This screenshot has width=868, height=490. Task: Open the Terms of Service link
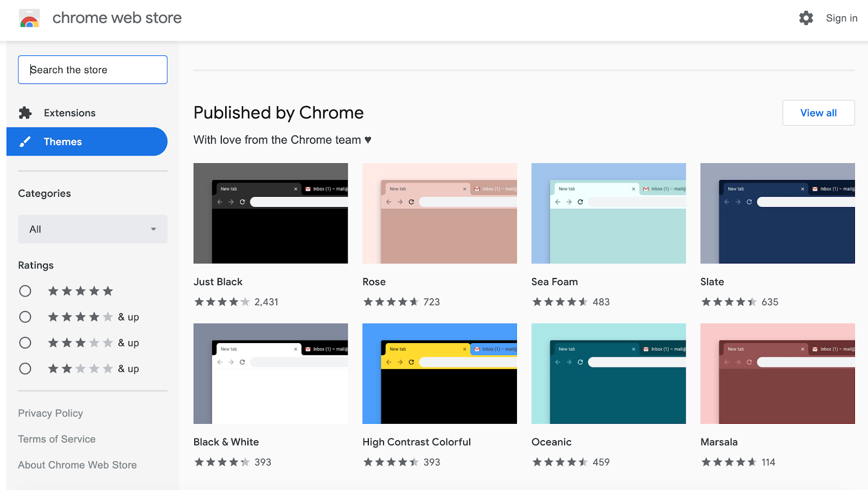pos(57,439)
